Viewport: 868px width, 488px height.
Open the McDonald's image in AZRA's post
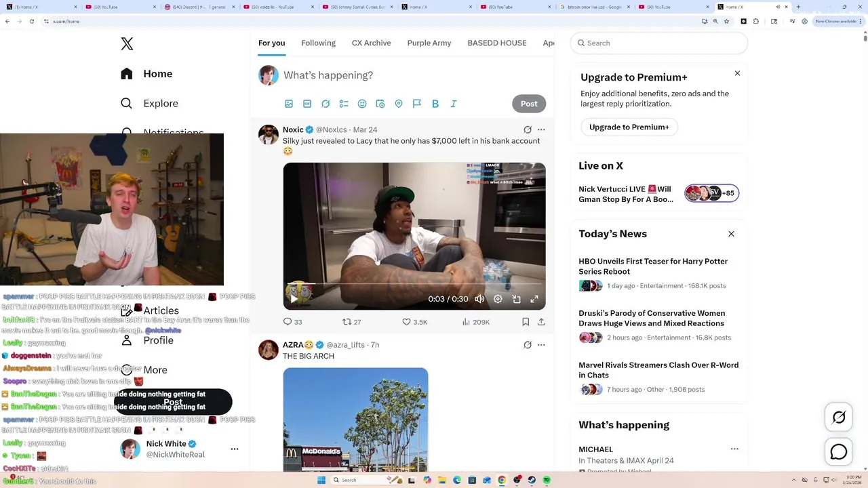coord(355,420)
